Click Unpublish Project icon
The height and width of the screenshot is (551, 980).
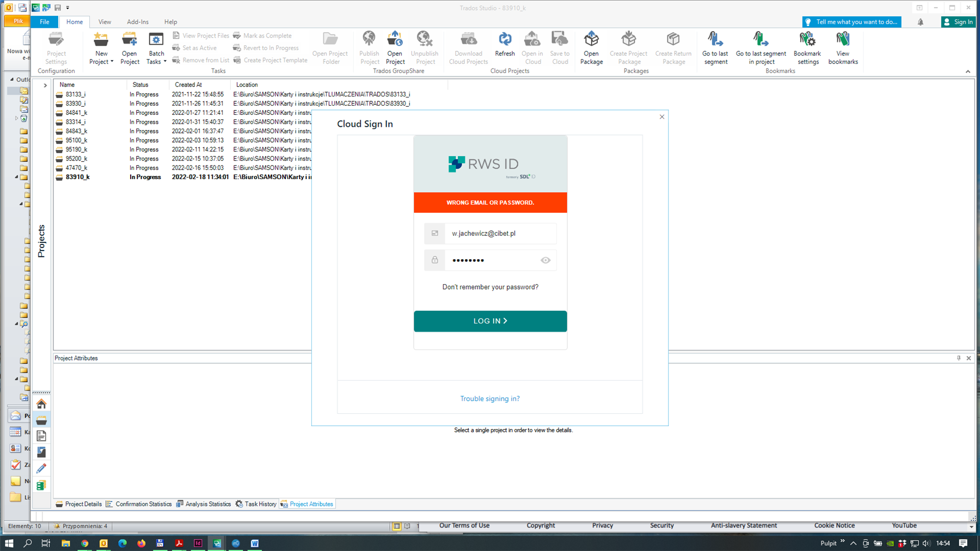(424, 39)
